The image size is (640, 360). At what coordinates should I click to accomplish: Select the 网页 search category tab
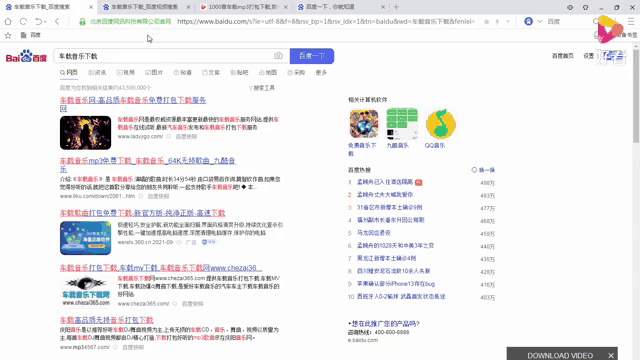(69, 72)
